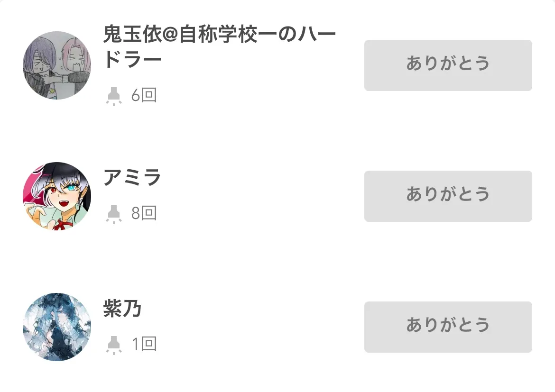Thank the user who cheered 8 times
This screenshot has width=555, height=392.
coord(448,196)
